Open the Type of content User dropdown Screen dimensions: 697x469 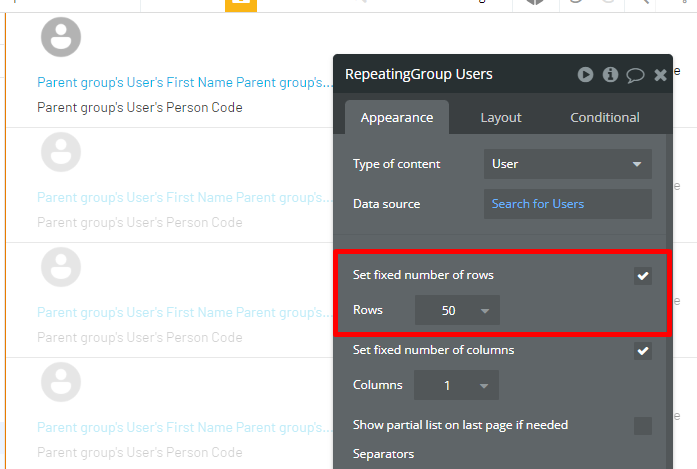point(568,164)
